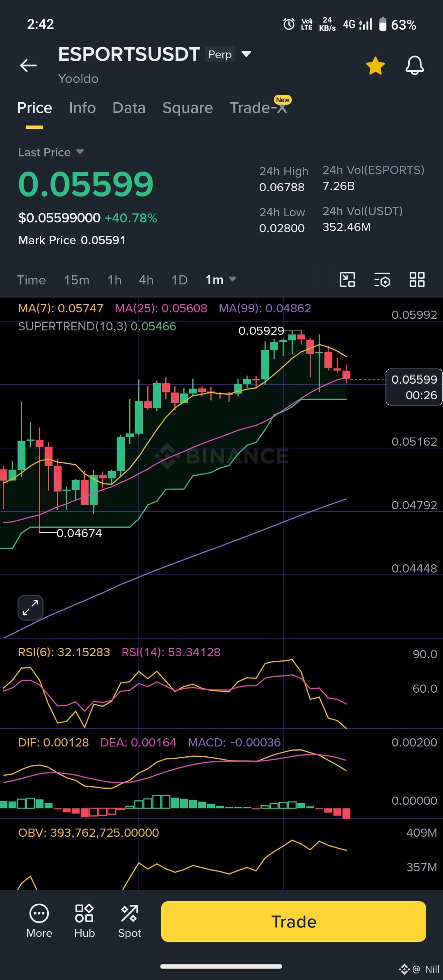443x980 pixels.
Task: Tap the +40.78% change text
Action: click(131, 218)
